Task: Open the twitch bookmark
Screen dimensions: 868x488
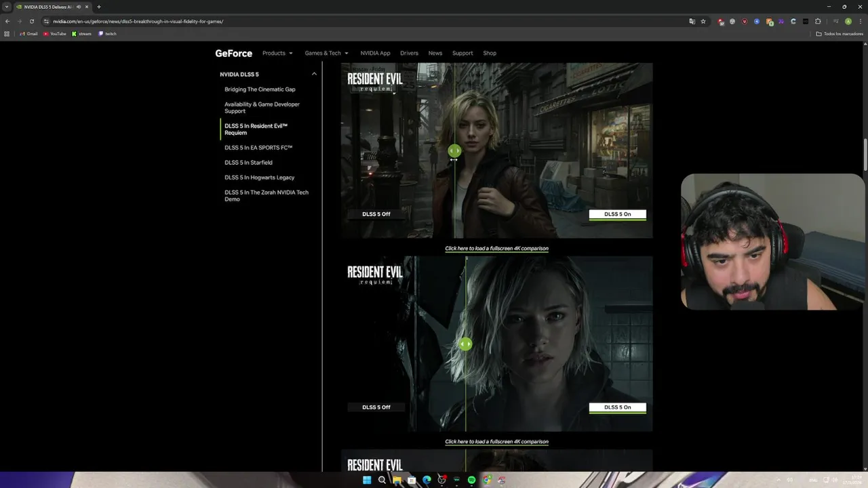Action: click(x=107, y=33)
